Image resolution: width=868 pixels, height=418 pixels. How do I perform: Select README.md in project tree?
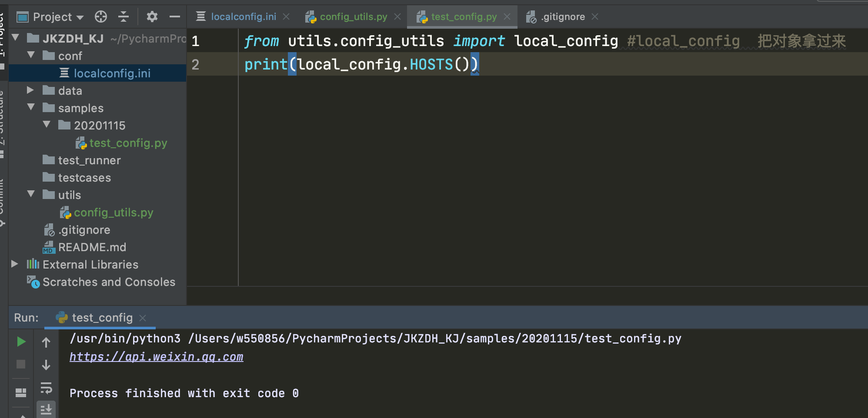coord(92,247)
